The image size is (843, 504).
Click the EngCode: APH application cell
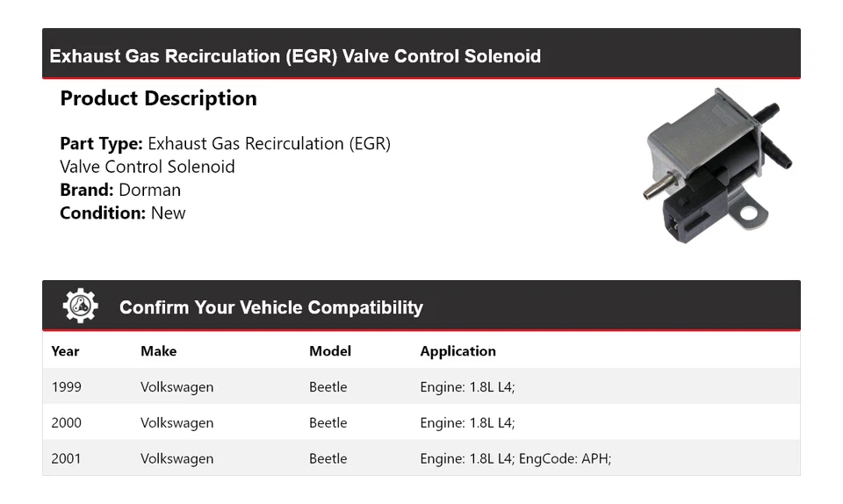(515, 458)
